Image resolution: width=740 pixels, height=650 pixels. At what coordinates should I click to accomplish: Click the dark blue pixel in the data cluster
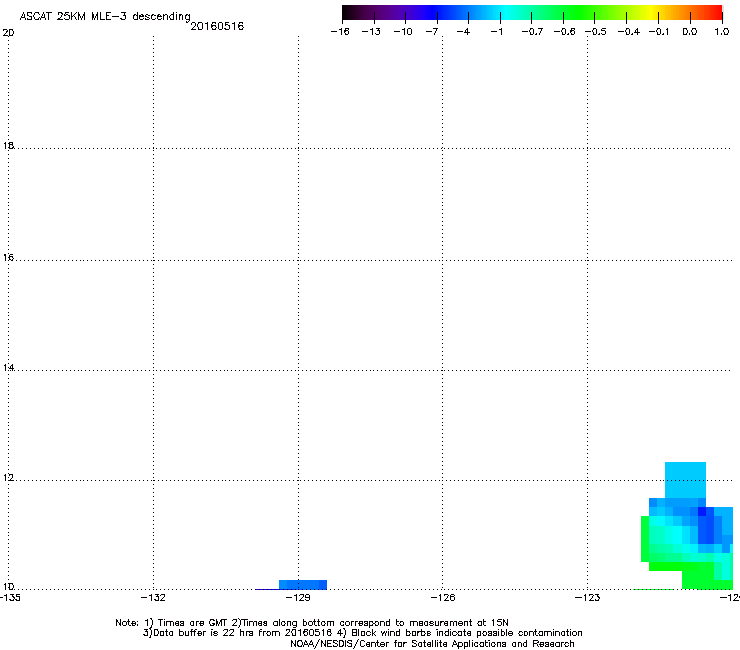coord(702,511)
